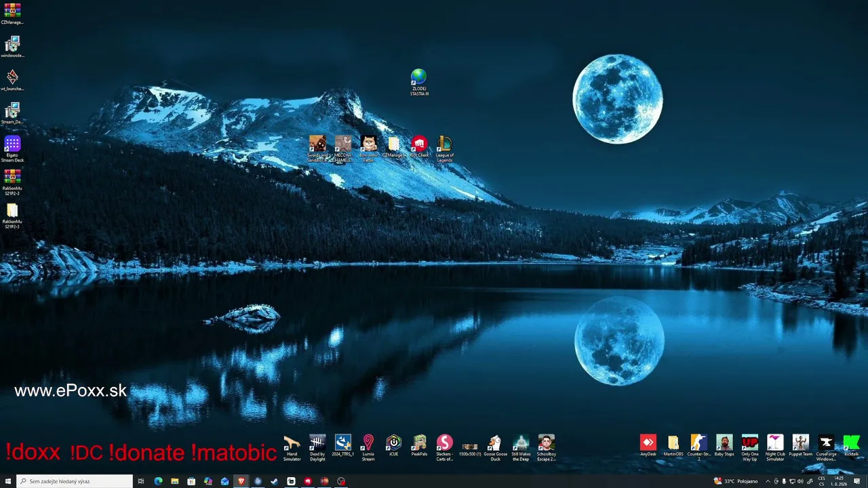Switch to Brave browser on taskbar
Image resolution: width=868 pixels, height=488 pixels.
(x=241, y=481)
